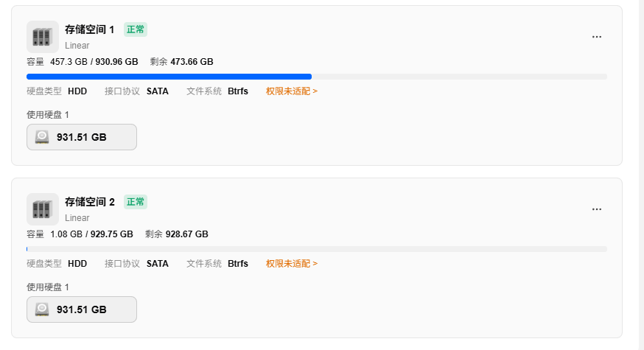Click the Btrfs file system value in 存储空间 1
Screen dimensions: 644x350
click(238, 91)
